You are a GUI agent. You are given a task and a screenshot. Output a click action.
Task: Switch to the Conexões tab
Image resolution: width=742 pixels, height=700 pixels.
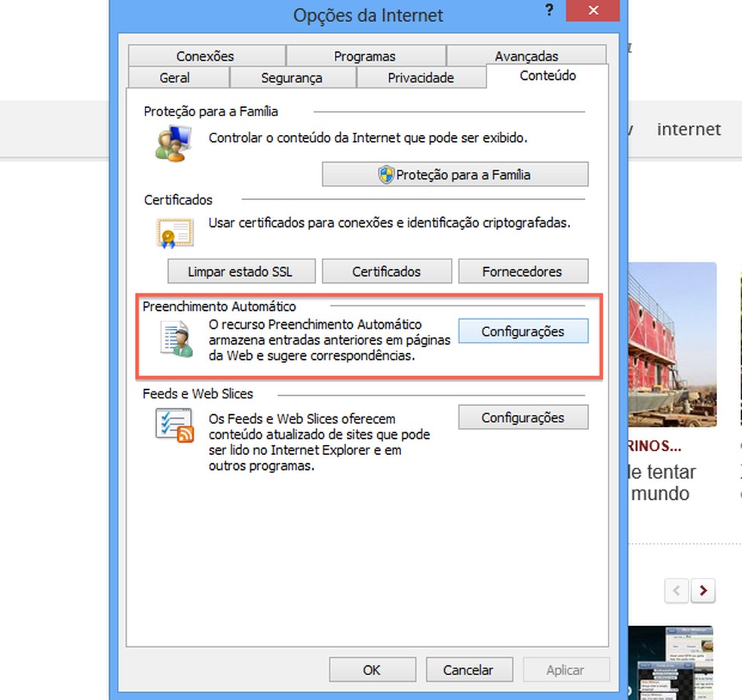[x=207, y=56]
